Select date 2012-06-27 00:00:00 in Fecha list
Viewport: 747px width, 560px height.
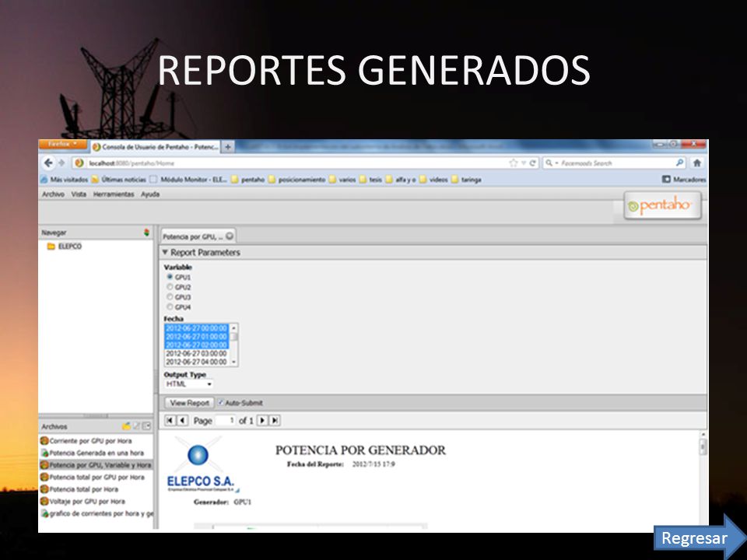[196, 328]
